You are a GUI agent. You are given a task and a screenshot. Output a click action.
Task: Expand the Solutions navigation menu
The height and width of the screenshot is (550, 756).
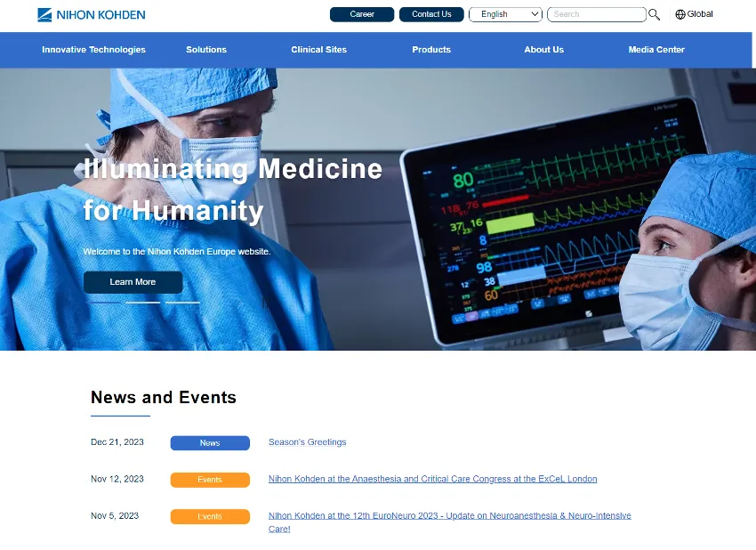tap(206, 50)
